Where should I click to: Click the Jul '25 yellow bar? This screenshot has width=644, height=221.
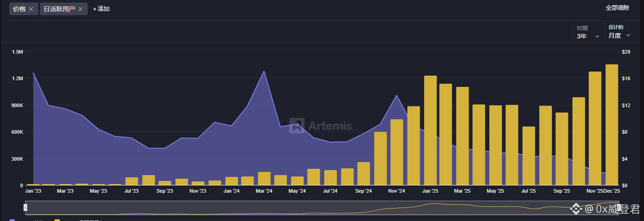coord(528,156)
